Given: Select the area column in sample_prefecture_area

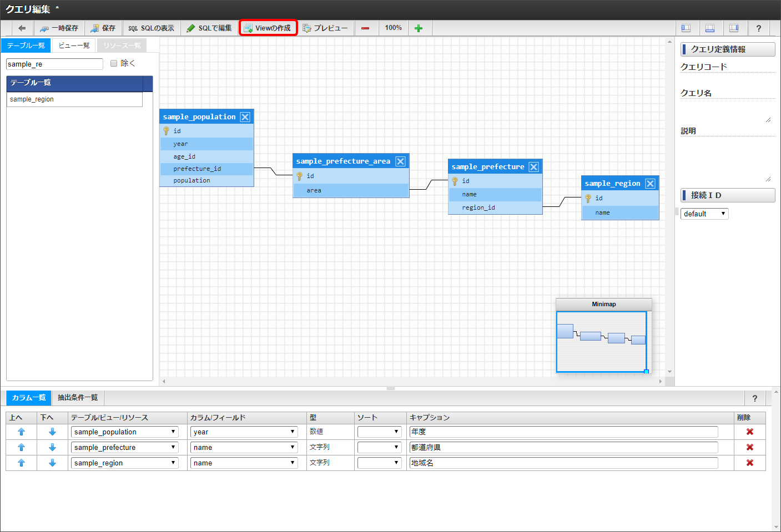Looking at the screenshot, I should [x=351, y=190].
